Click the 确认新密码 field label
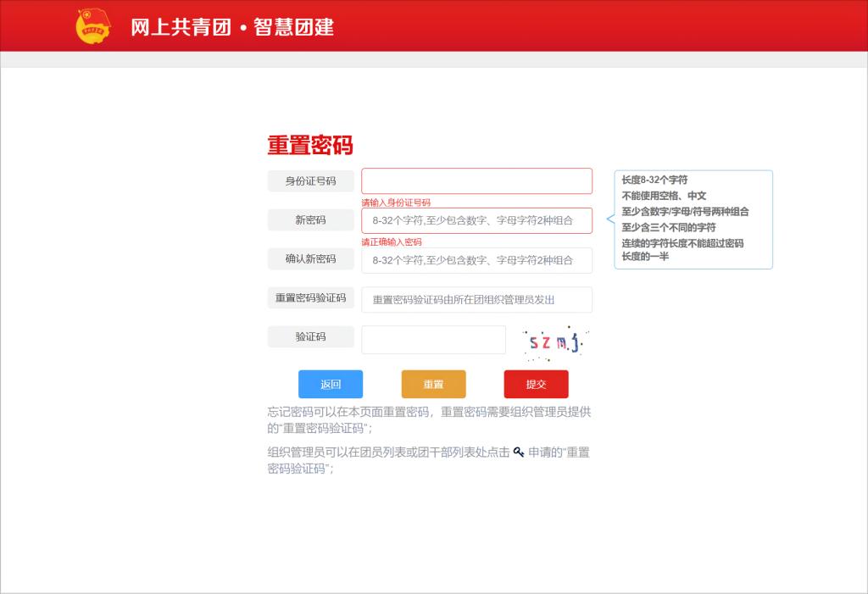Image resolution: width=868 pixels, height=594 pixels. pyautogui.click(x=310, y=259)
